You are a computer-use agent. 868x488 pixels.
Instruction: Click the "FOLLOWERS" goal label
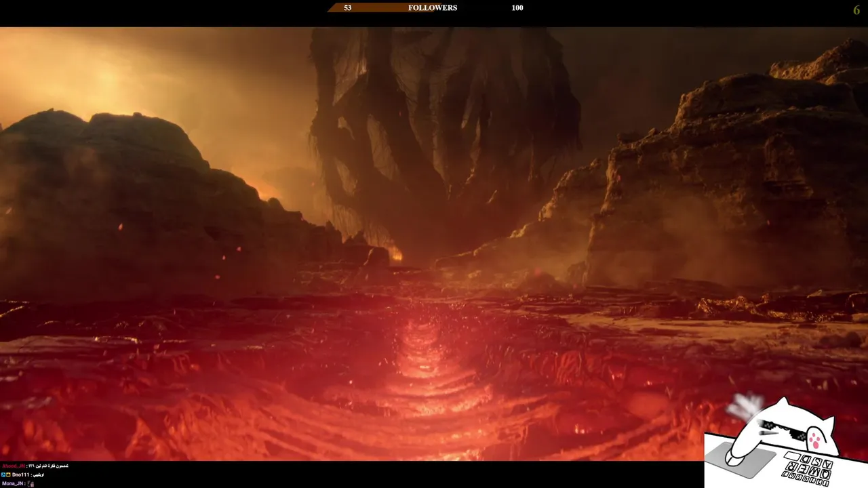(433, 8)
